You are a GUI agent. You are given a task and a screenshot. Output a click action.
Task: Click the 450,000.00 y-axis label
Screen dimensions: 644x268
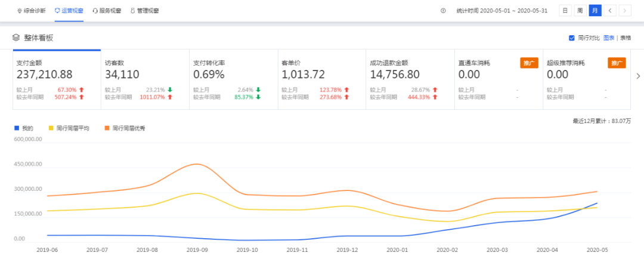click(x=27, y=164)
